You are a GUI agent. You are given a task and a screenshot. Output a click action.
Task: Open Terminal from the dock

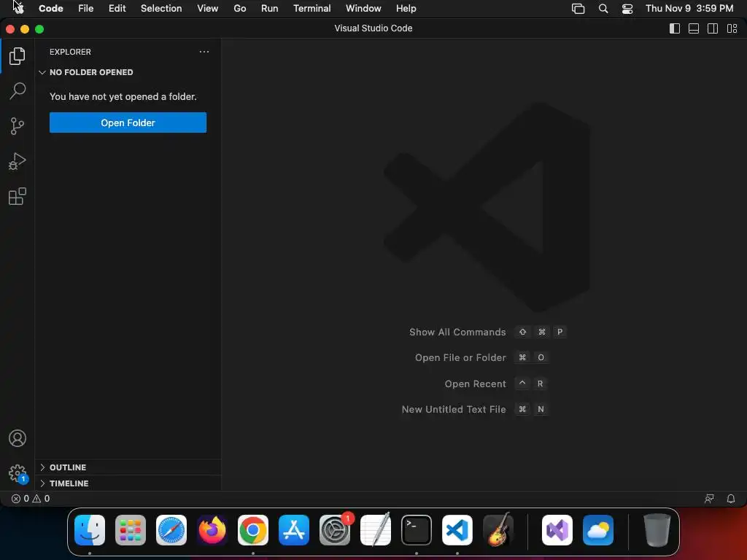(x=417, y=530)
